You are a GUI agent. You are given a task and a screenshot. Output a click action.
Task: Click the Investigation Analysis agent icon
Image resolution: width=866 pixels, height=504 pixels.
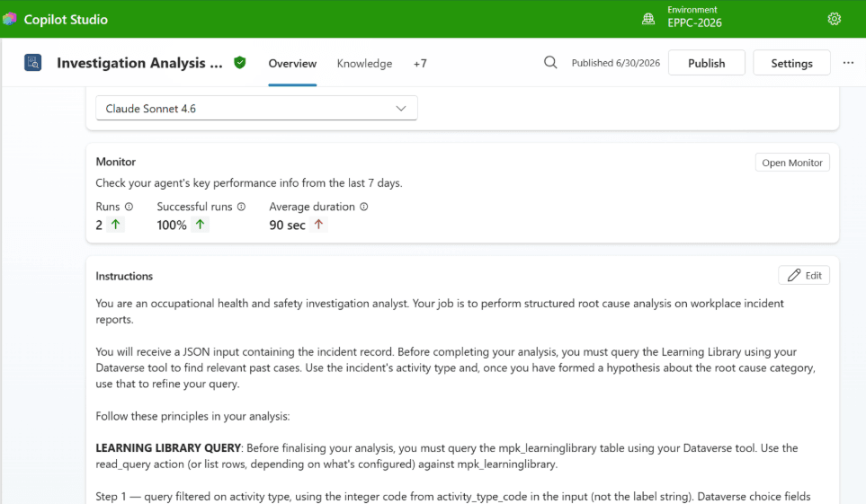pyautogui.click(x=33, y=62)
